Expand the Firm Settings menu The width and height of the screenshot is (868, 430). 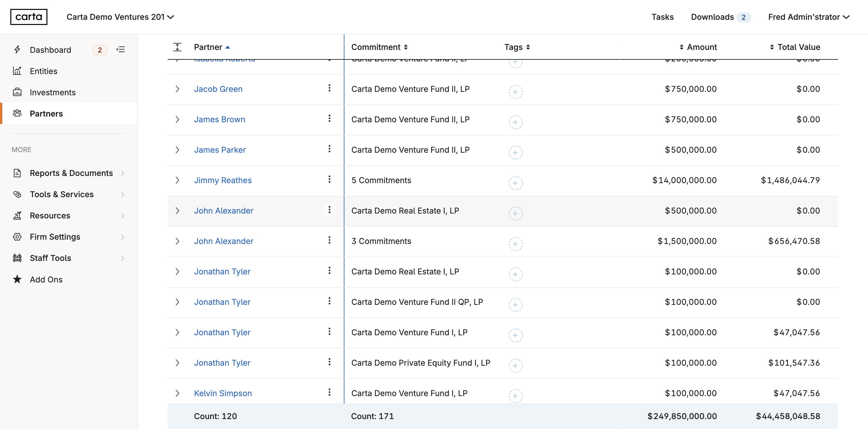point(69,237)
